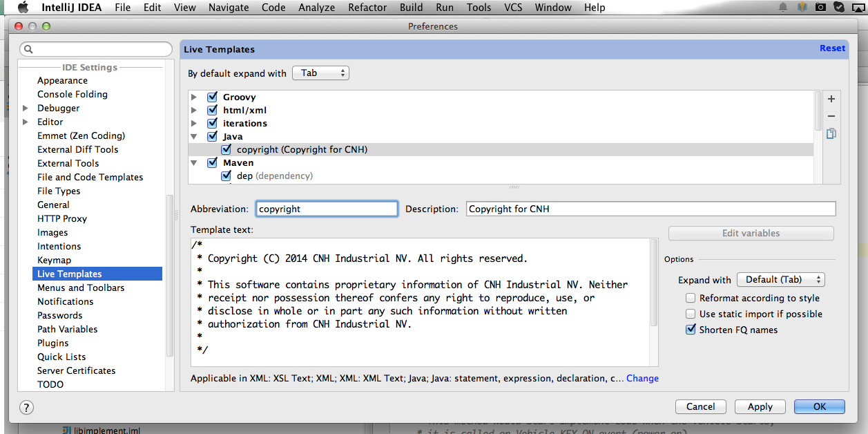The image size is (868, 434).
Task: Select Keymap in the settings list
Action: 54,261
